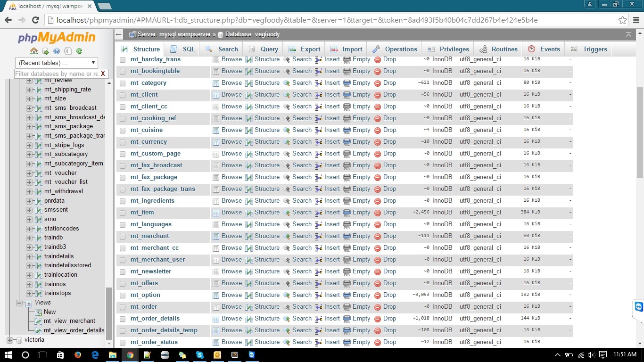Open the mt_fax_broadcast table link
The height and width of the screenshot is (362, 644).
click(x=156, y=165)
